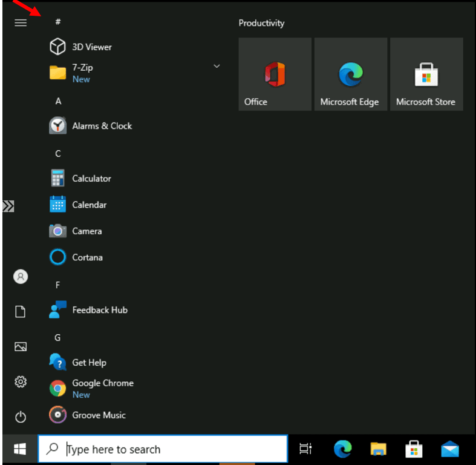The width and height of the screenshot is (476, 465).
Task: Open Task View on the taskbar
Action: [x=305, y=449]
